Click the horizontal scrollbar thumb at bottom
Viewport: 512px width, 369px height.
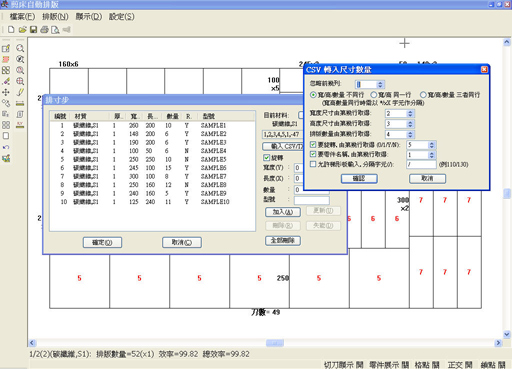coord(275,343)
